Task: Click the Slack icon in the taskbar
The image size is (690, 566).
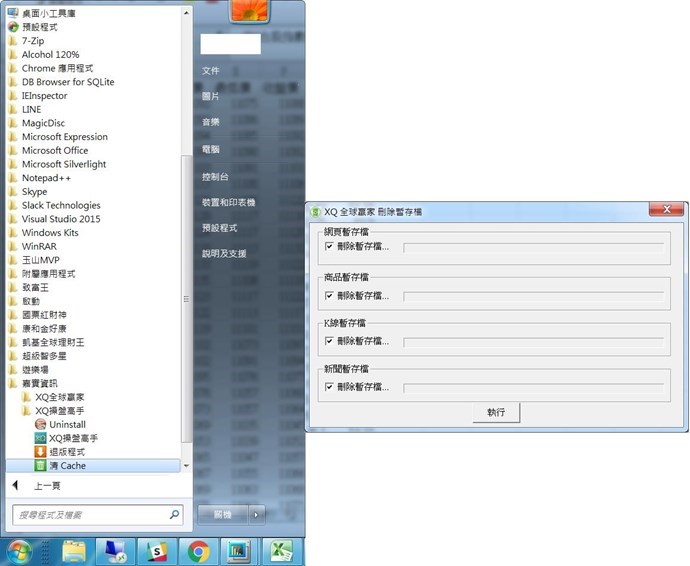Action: (x=157, y=551)
